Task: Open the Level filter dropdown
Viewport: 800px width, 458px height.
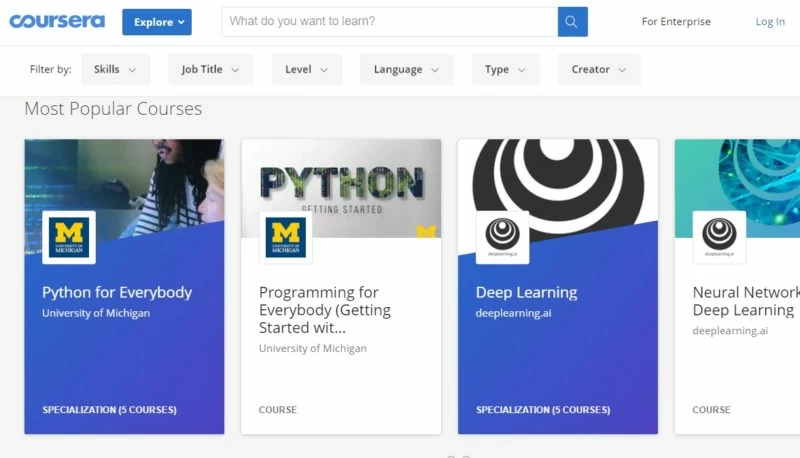Action: [306, 70]
